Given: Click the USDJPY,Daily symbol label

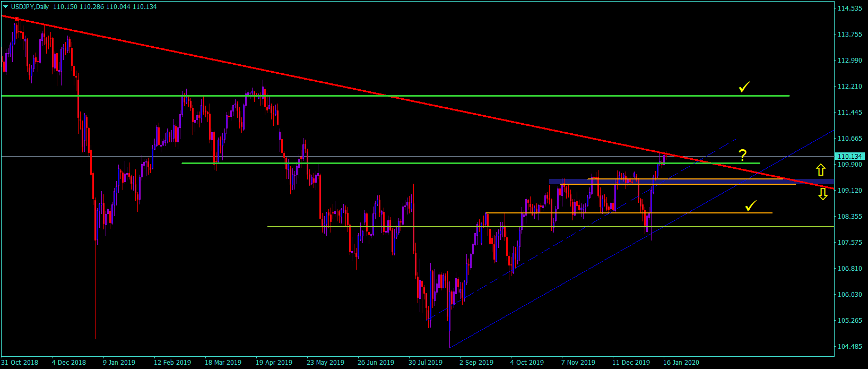Looking at the screenshot, I should pos(30,7).
